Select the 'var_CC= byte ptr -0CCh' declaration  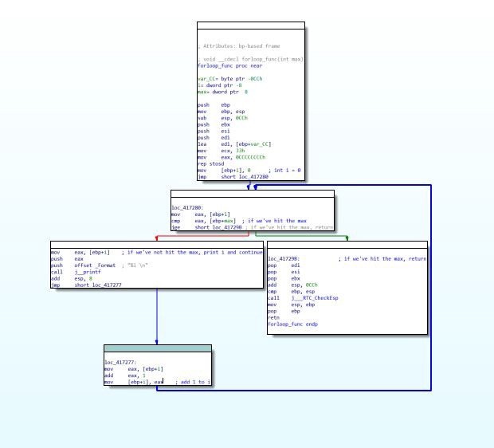pos(229,78)
